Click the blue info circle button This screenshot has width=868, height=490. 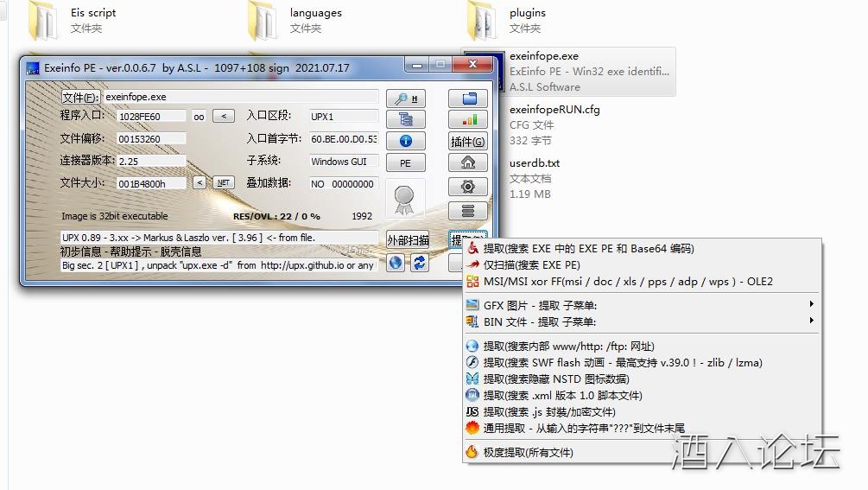click(405, 141)
